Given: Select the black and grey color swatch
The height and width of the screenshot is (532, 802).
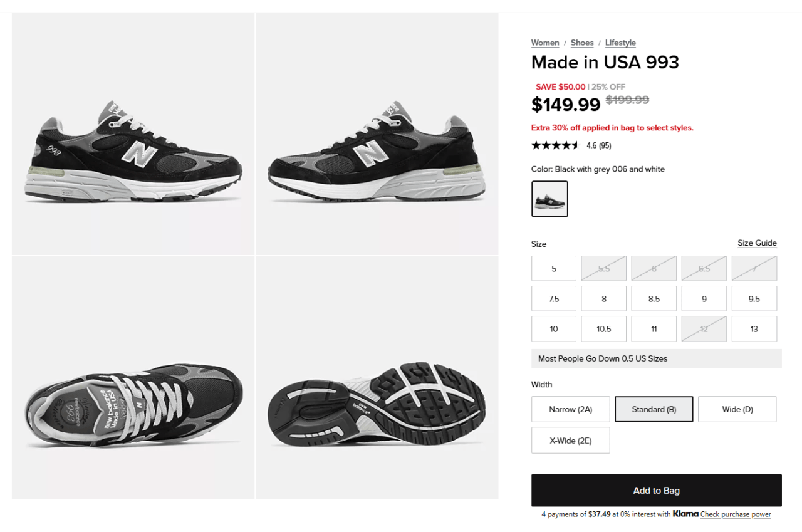Looking at the screenshot, I should [549, 199].
